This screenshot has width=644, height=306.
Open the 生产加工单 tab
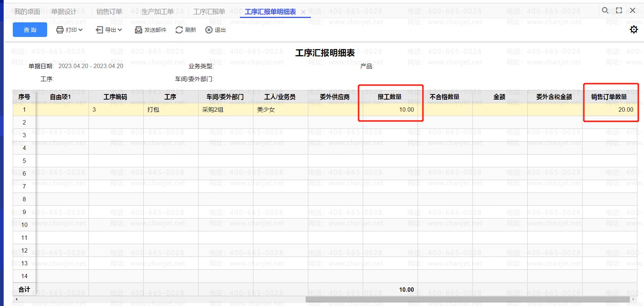158,12
